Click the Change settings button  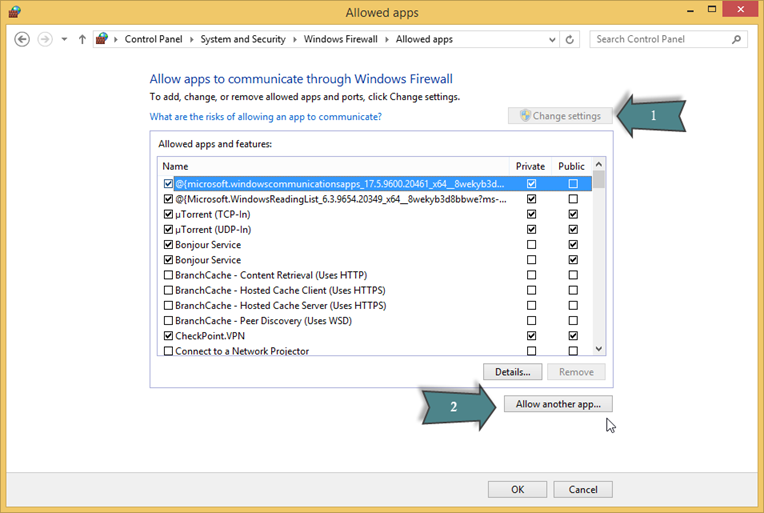point(560,116)
